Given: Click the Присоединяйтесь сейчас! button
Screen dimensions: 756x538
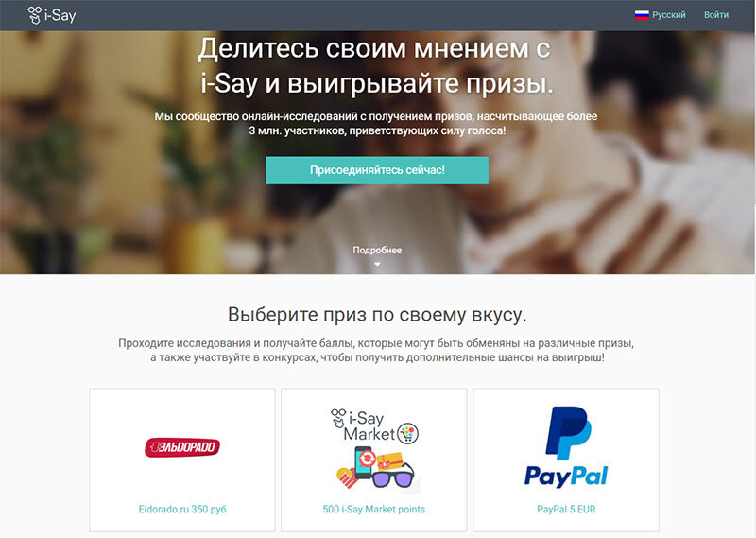Looking at the screenshot, I should click(x=377, y=170).
